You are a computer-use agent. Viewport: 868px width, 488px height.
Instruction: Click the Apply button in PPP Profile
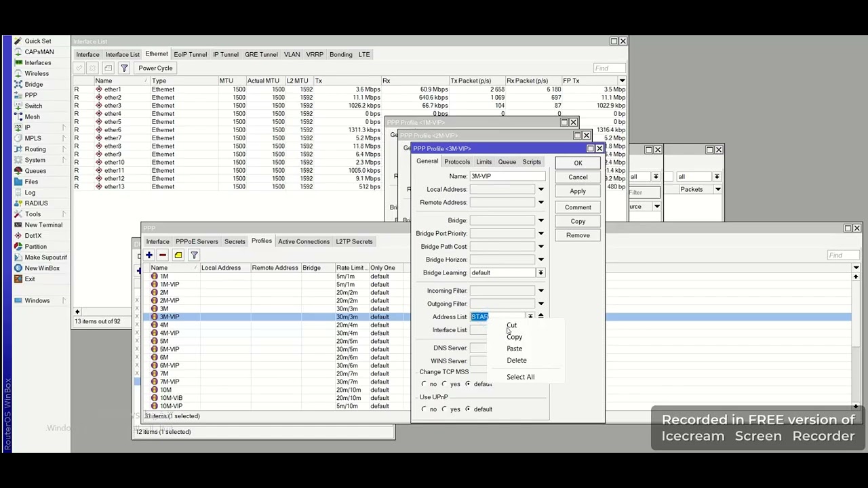click(578, 191)
